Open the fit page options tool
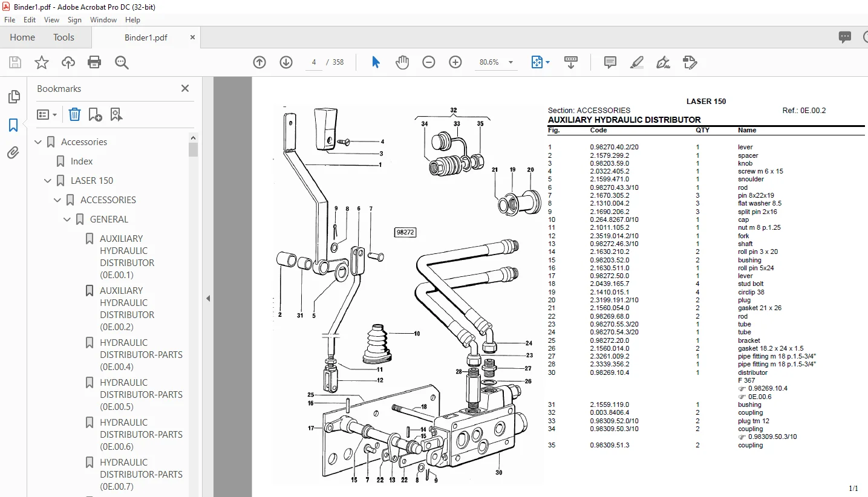 pos(540,62)
